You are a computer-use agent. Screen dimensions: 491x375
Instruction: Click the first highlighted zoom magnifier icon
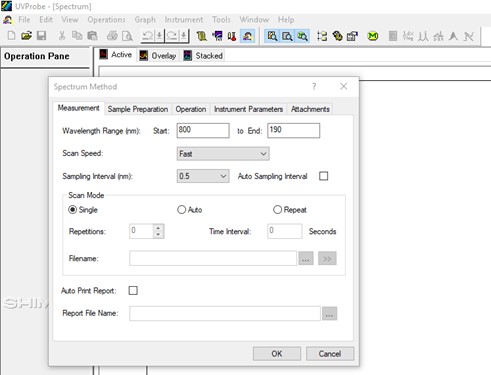272,36
